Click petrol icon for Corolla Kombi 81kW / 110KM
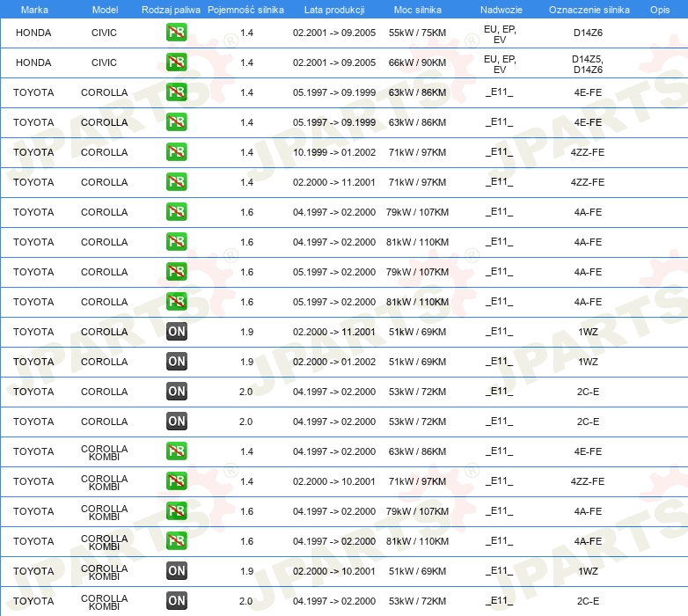The width and height of the screenshot is (688, 616). coord(176,541)
